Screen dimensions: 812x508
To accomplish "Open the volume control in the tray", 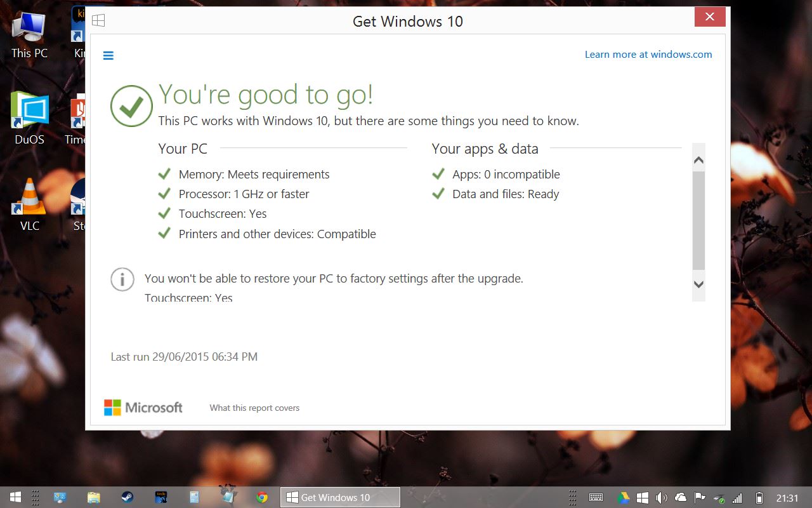I will point(662,498).
